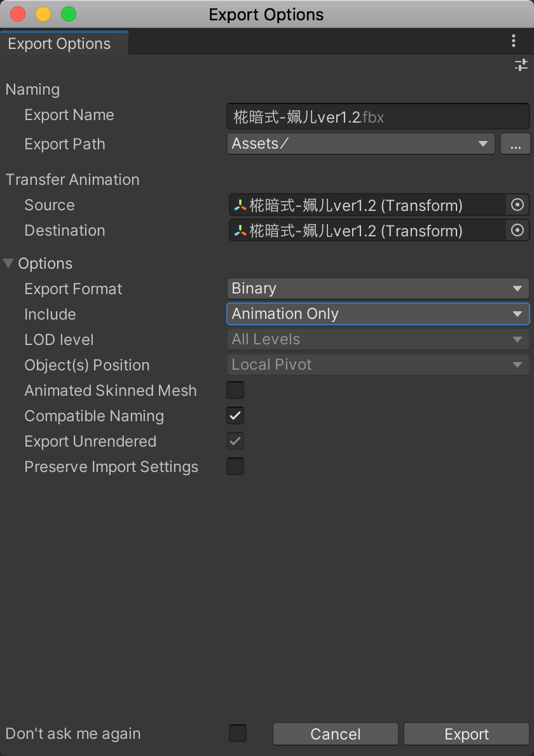
Task: Open object picker for Destination field
Action: [x=517, y=231]
